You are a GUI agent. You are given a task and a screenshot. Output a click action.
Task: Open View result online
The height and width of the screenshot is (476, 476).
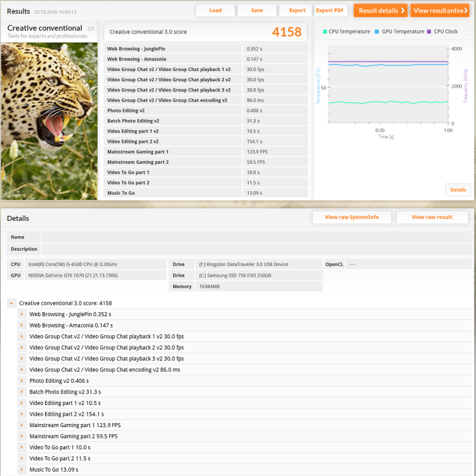tap(440, 11)
